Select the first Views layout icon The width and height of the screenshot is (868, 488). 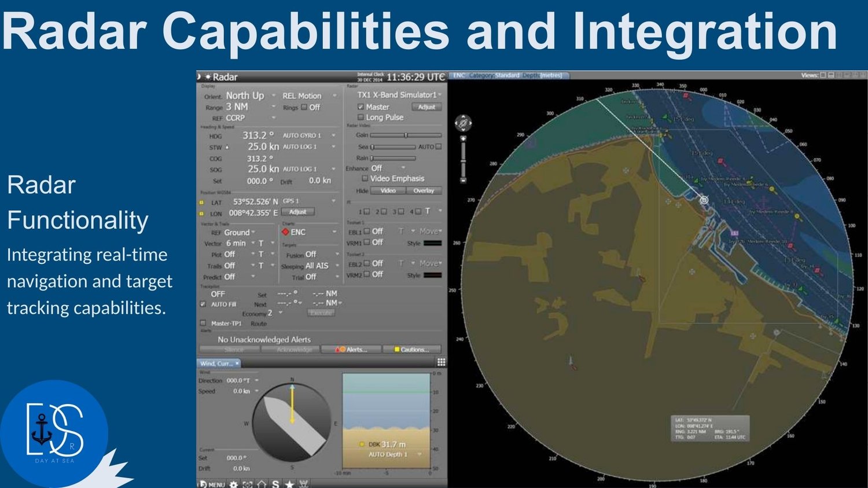pos(823,75)
